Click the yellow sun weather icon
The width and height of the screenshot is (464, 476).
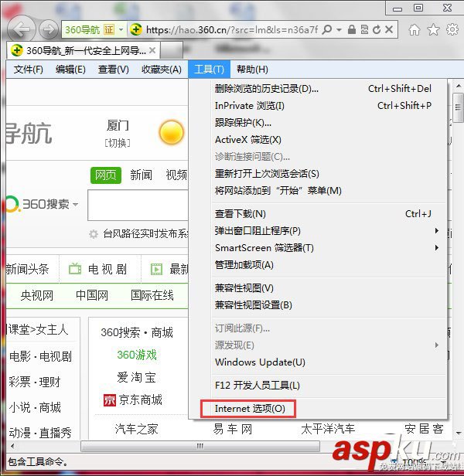coord(172,133)
